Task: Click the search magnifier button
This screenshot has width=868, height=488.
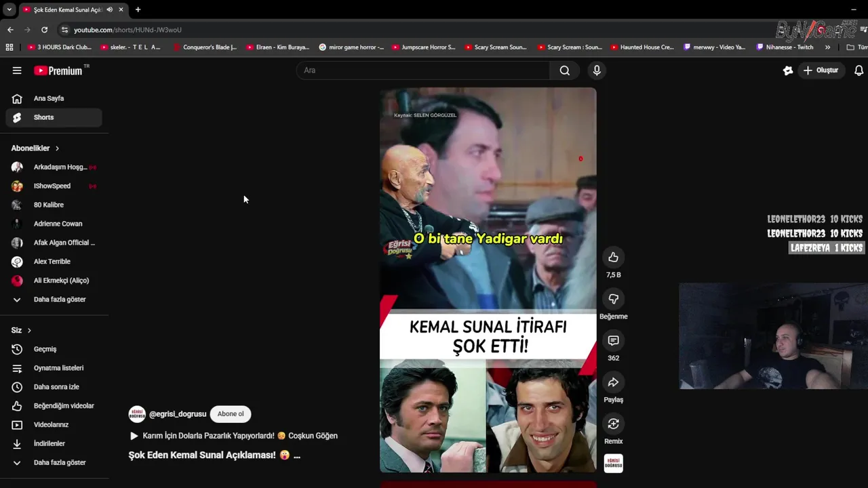Action: (x=564, y=70)
